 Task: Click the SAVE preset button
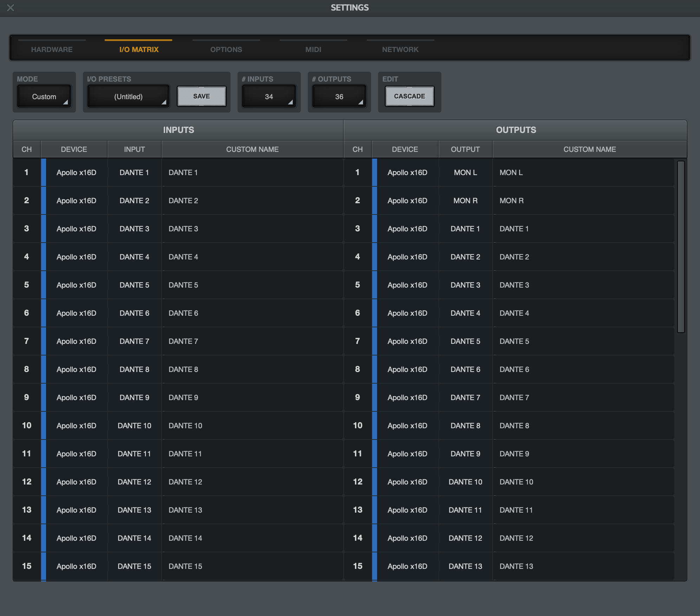(201, 96)
